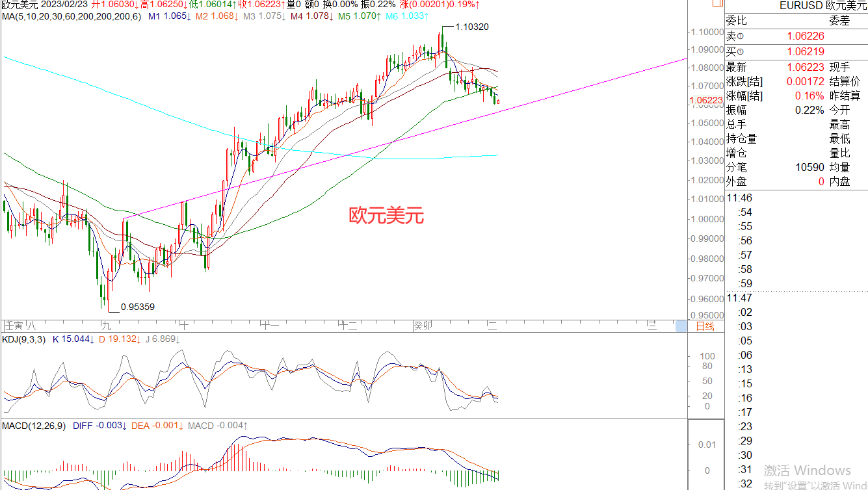The image size is (868, 490).
Task: Click the 2023/02/23 date in the header
Action: pyautogui.click(x=64, y=5)
